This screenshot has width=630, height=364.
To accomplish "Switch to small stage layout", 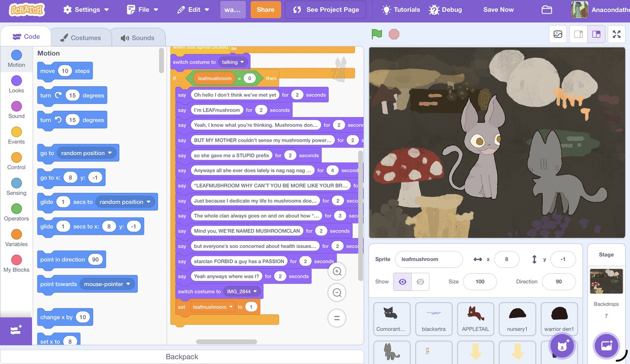I will click(578, 34).
